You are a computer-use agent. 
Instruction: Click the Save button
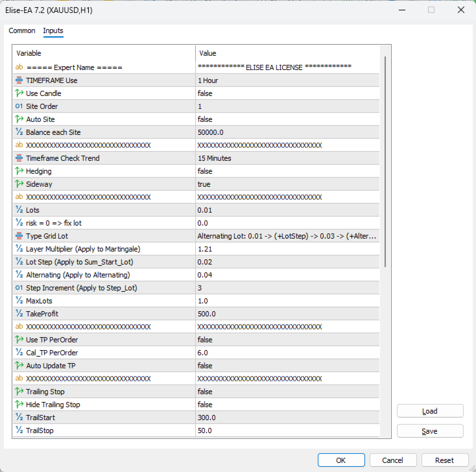[x=430, y=431]
